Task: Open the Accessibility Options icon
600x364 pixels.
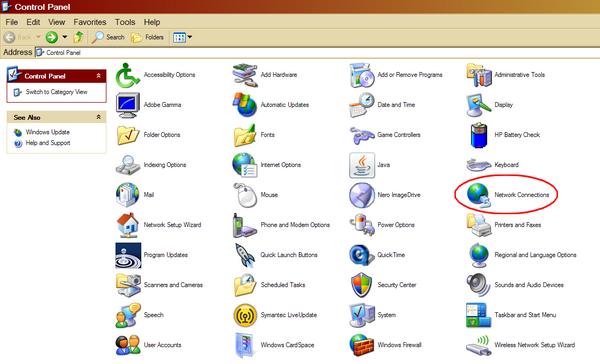Action: [128, 75]
